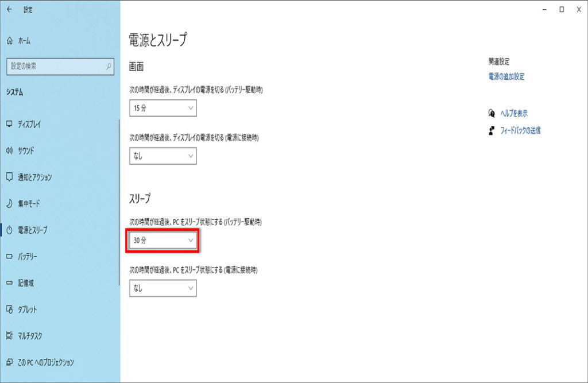Open the 電源の追加設定 link
This screenshot has width=588, height=383.
506,76
